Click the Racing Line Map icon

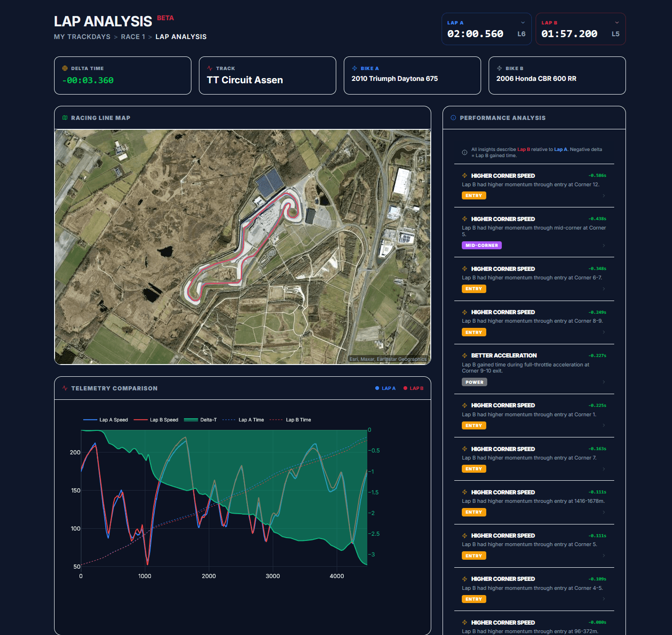65,118
